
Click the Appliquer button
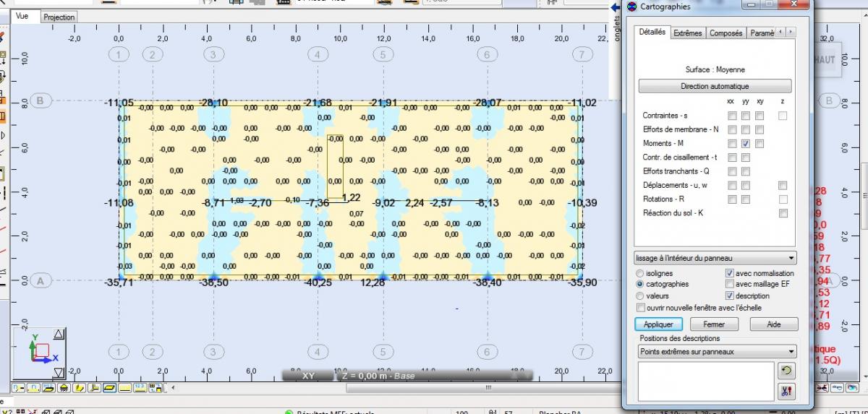point(658,324)
